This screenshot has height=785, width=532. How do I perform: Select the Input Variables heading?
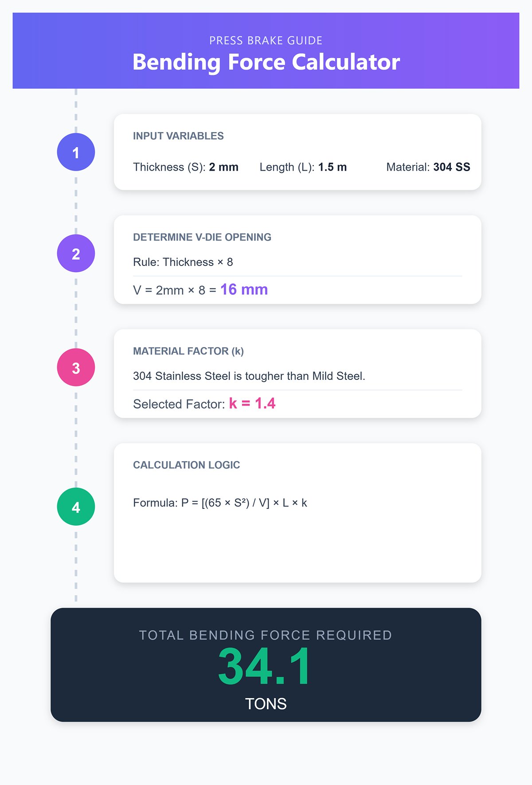pos(178,136)
